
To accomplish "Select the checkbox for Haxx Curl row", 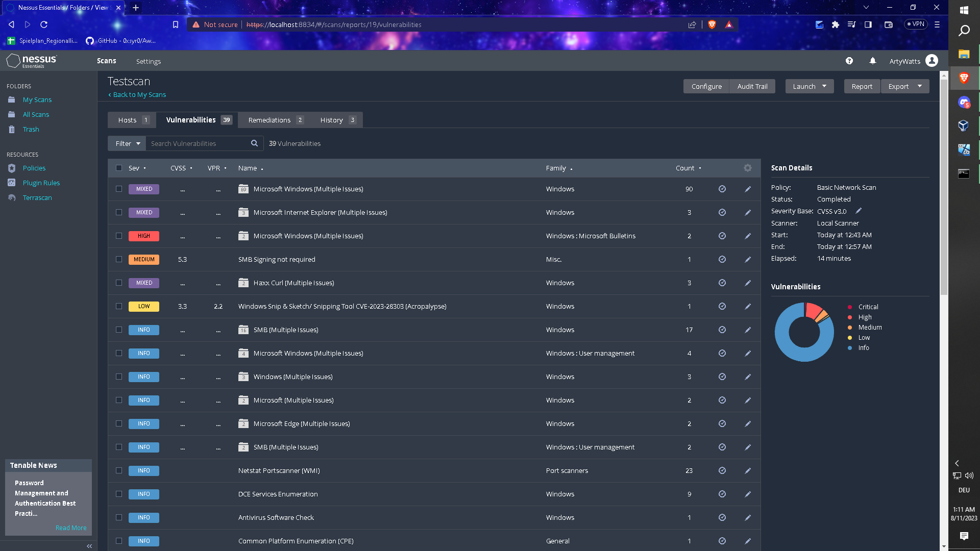I will click(118, 283).
